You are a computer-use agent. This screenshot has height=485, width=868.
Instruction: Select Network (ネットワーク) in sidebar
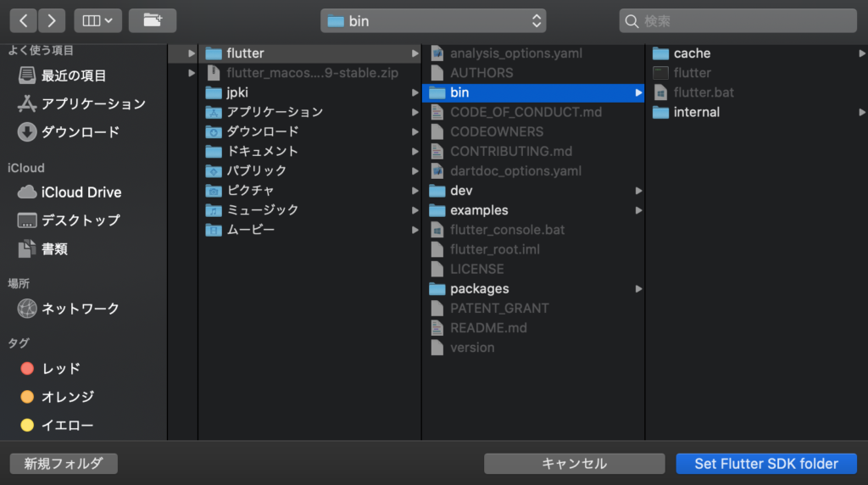69,309
